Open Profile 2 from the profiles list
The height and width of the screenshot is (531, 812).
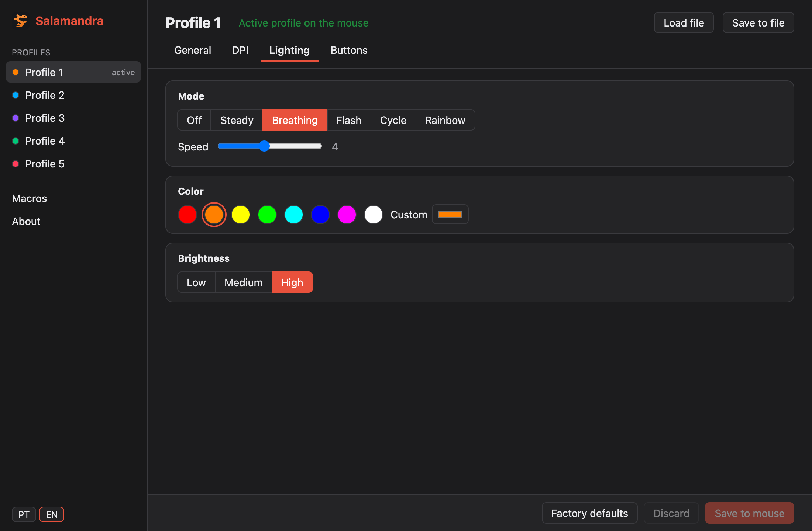(x=73, y=95)
